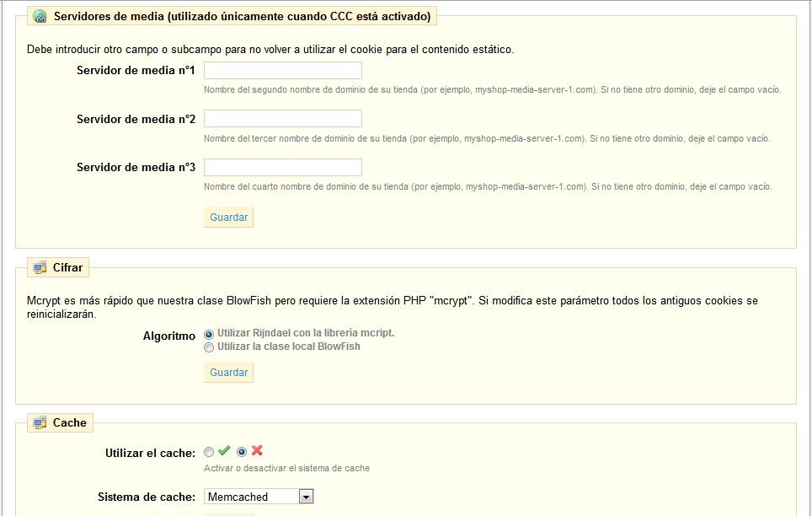Click the Servidores de media section icon
This screenshot has width=812, height=516.
tap(40, 17)
